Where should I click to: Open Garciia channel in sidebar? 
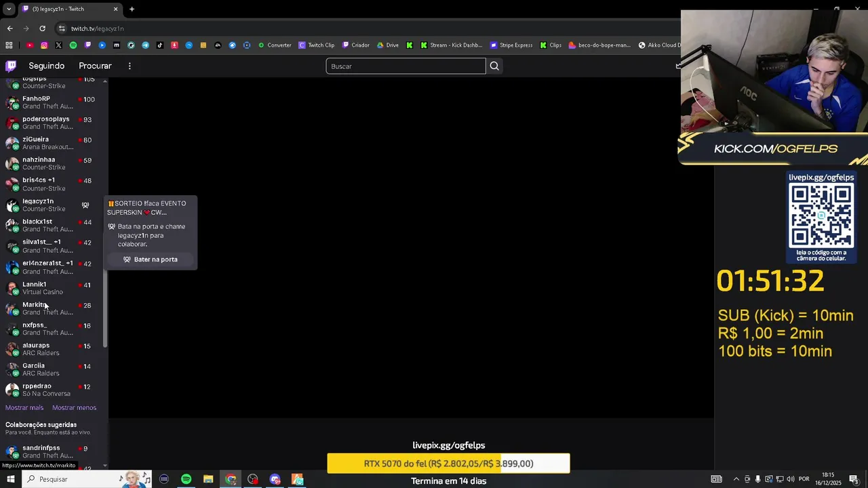53,369
